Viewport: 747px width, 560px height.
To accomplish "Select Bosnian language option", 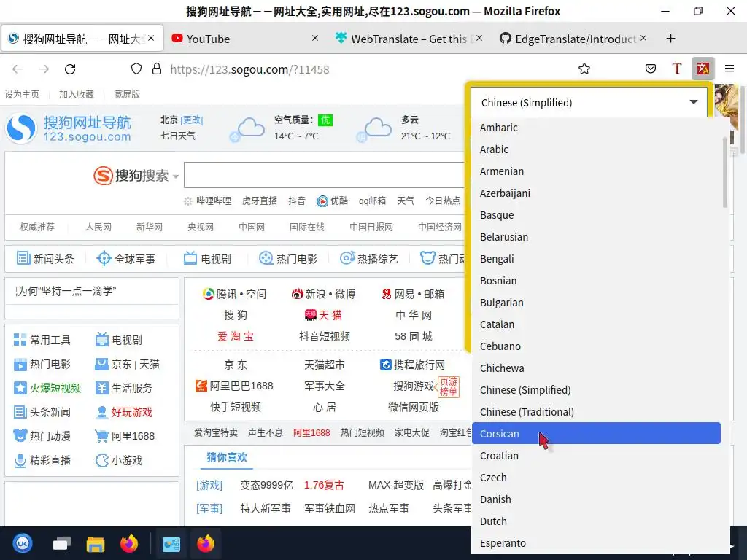I will point(596,281).
